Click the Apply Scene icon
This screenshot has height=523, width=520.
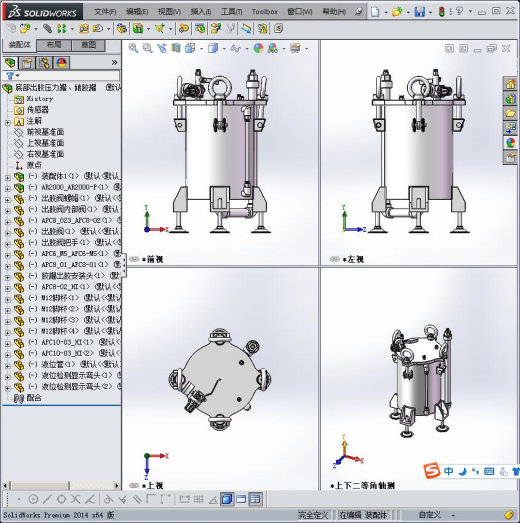[273, 48]
